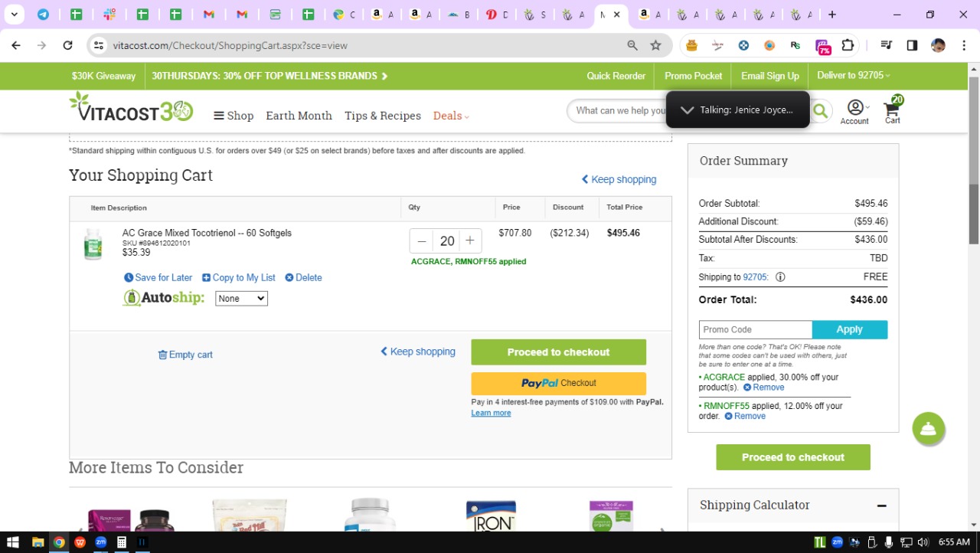Click the Vitacost 30 logo

(131, 108)
